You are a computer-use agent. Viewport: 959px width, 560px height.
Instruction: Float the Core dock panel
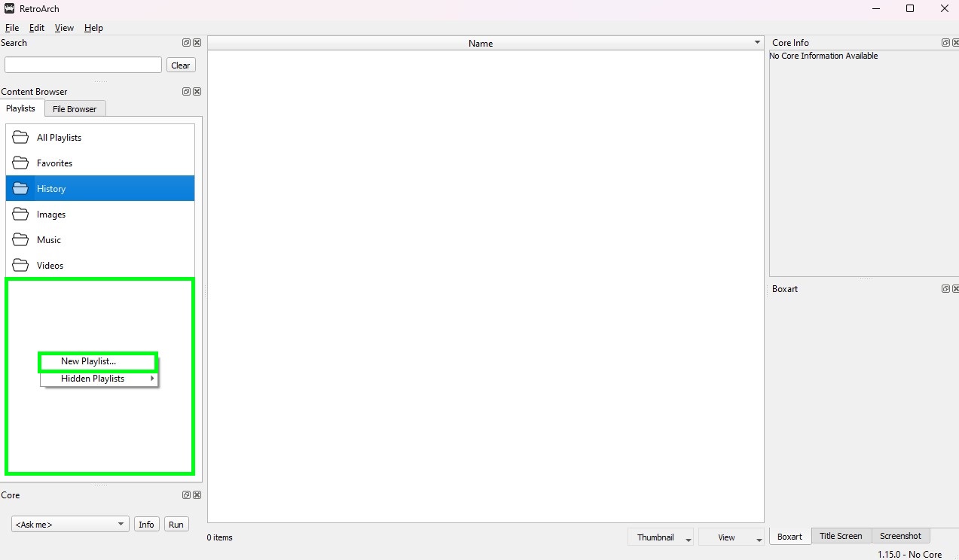[x=187, y=495]
